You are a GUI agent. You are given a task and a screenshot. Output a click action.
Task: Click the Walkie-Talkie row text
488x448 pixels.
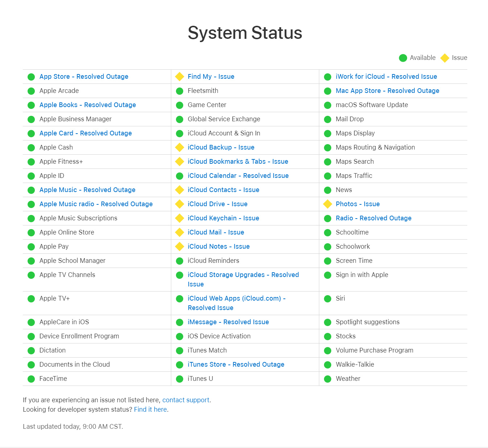[x=355, y=364]
